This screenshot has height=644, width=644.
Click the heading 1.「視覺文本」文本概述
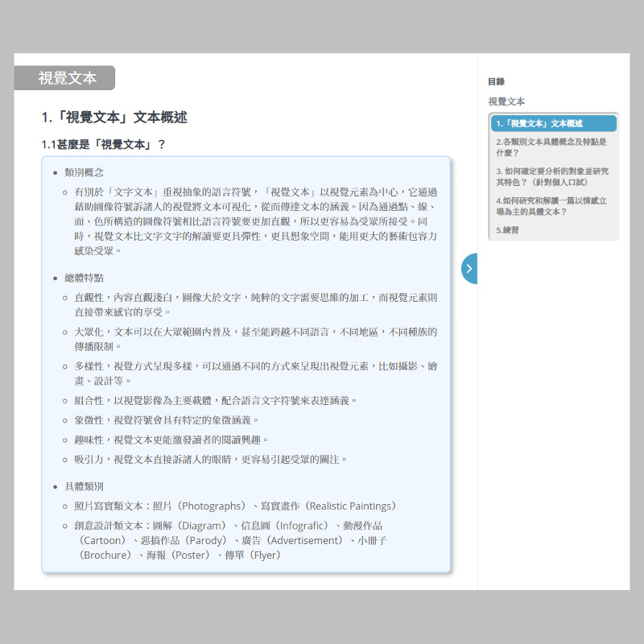[114, 118]
